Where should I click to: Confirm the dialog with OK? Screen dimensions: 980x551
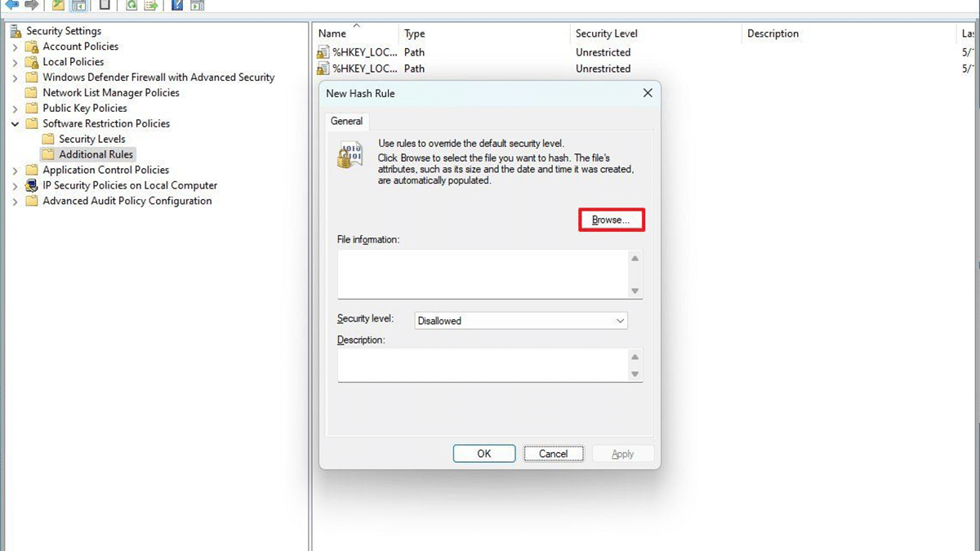[484, 454]
